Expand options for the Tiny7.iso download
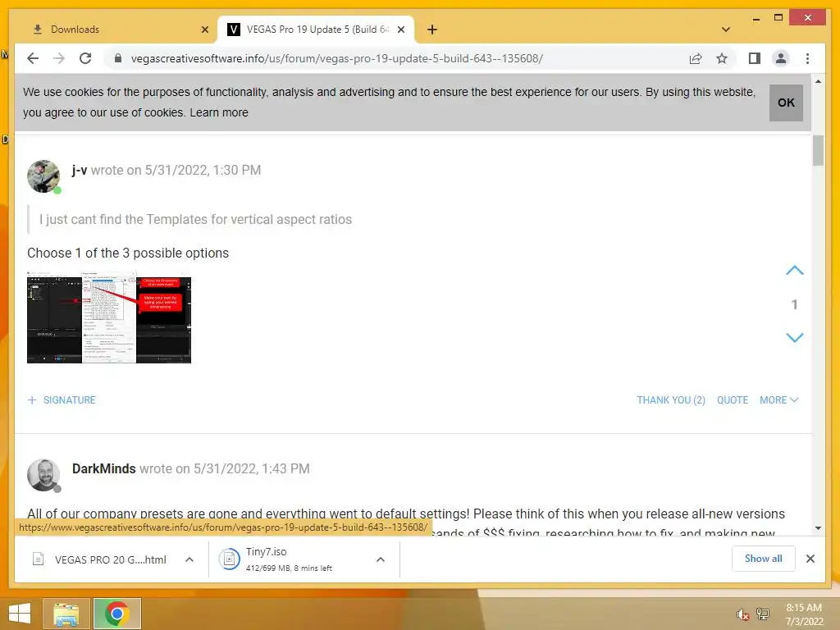 click(x=381, y=559)
